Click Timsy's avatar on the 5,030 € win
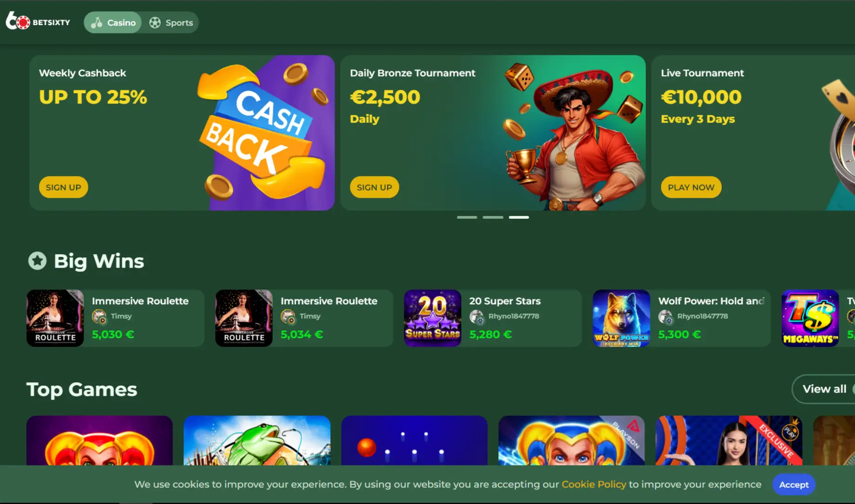The image size is (855, 504). [x=99, y=317]
